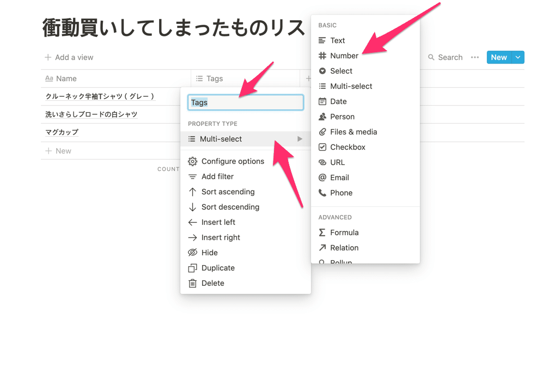Choose the Select property type
542x392 pixels.
(x=340, y=71)
